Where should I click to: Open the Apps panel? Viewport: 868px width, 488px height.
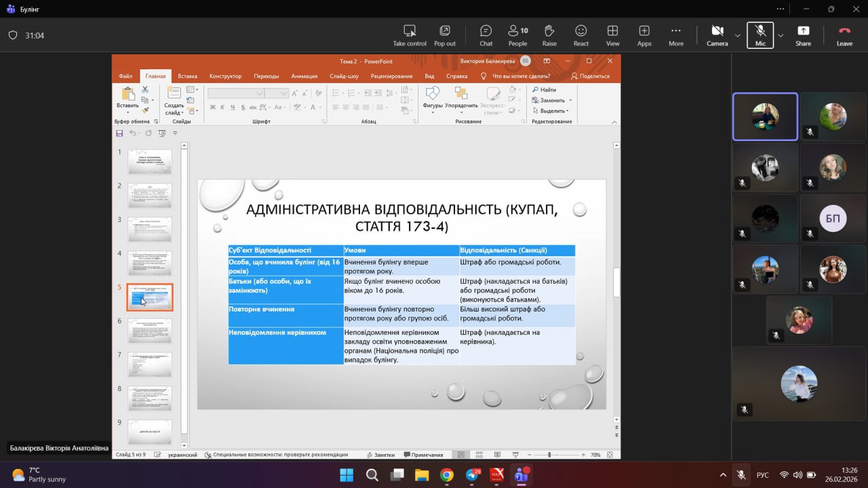pyautogui.click(x=644, y=35)
